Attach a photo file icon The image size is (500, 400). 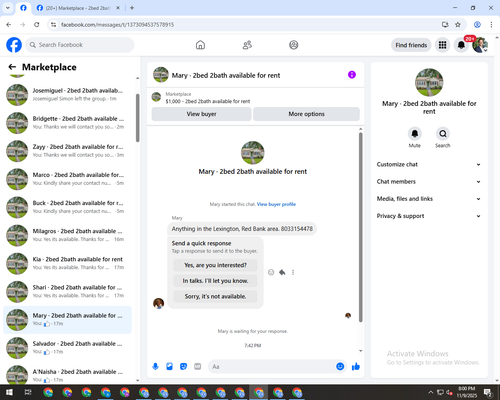coord(169,367)
